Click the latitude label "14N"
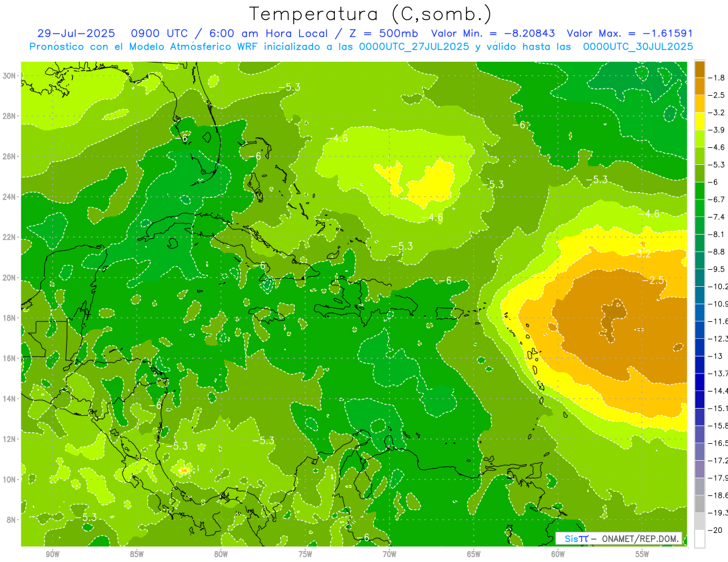This screenshot has width=728, height=562. click(10, 398)
